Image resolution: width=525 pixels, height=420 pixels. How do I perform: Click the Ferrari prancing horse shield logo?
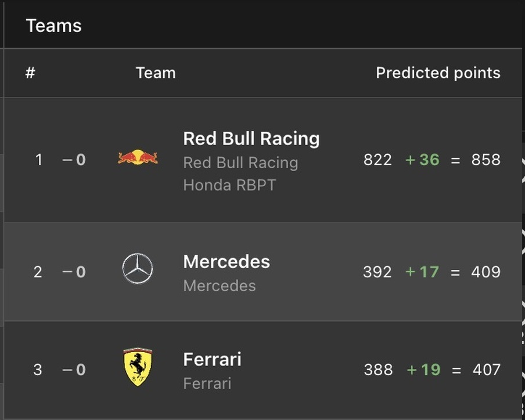[x=138, y=367]
